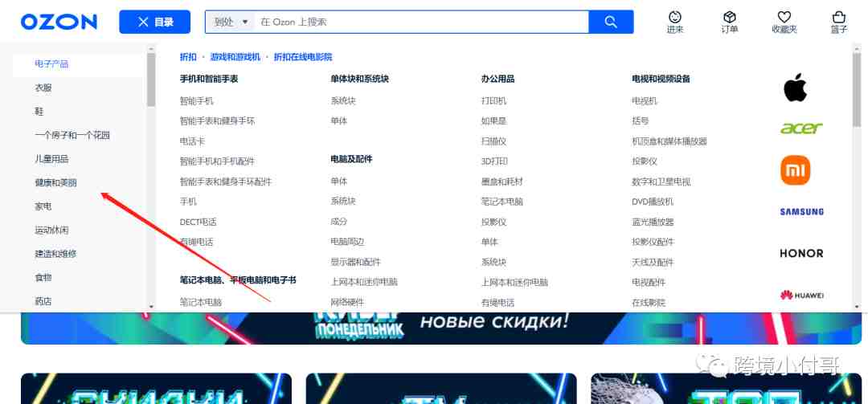Select 电子产品 category in sidebar

tap(51, 64)
